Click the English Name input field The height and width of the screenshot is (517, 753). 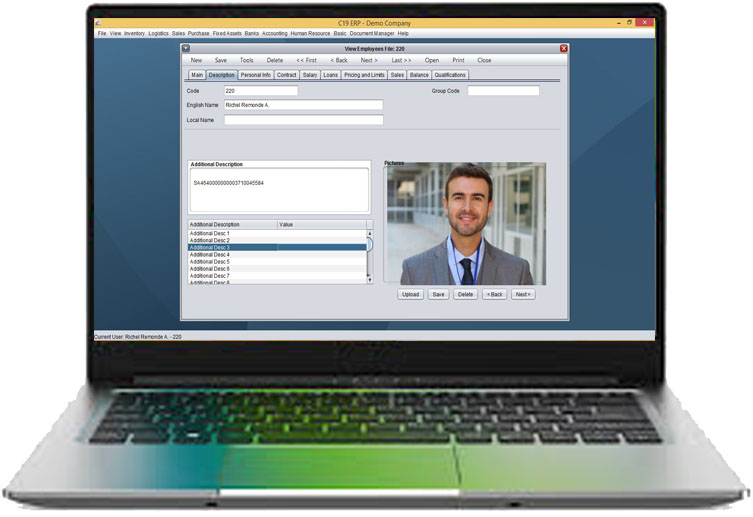(303, 105)
